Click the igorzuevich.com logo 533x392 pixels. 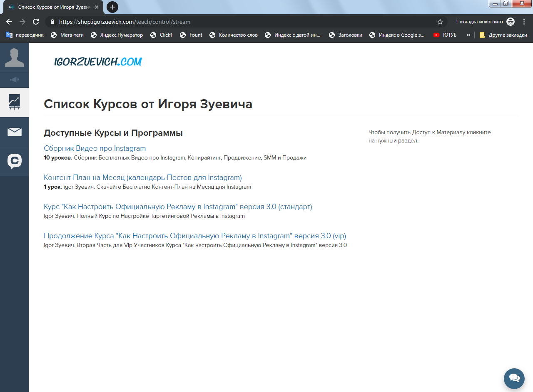click(x=98, y=62)
